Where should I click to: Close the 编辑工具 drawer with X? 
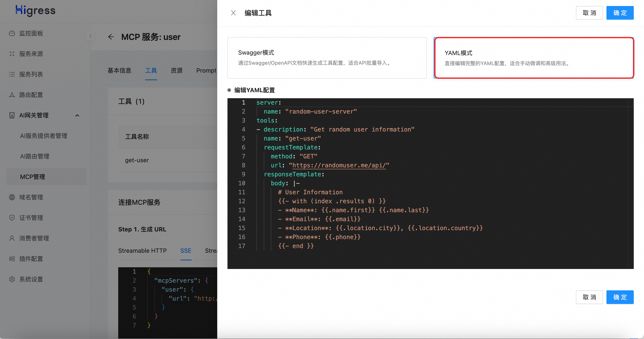click(x=233, y=13)
